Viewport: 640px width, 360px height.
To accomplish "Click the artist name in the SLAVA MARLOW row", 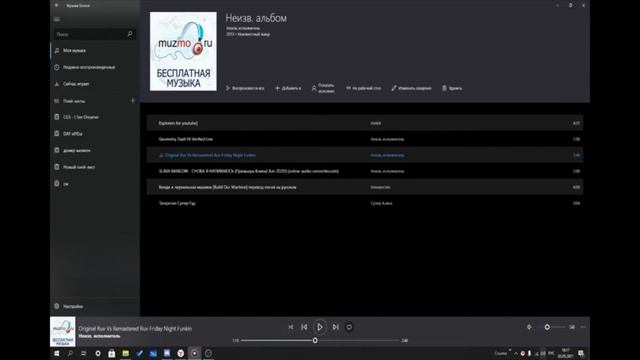I will point(387,171).
